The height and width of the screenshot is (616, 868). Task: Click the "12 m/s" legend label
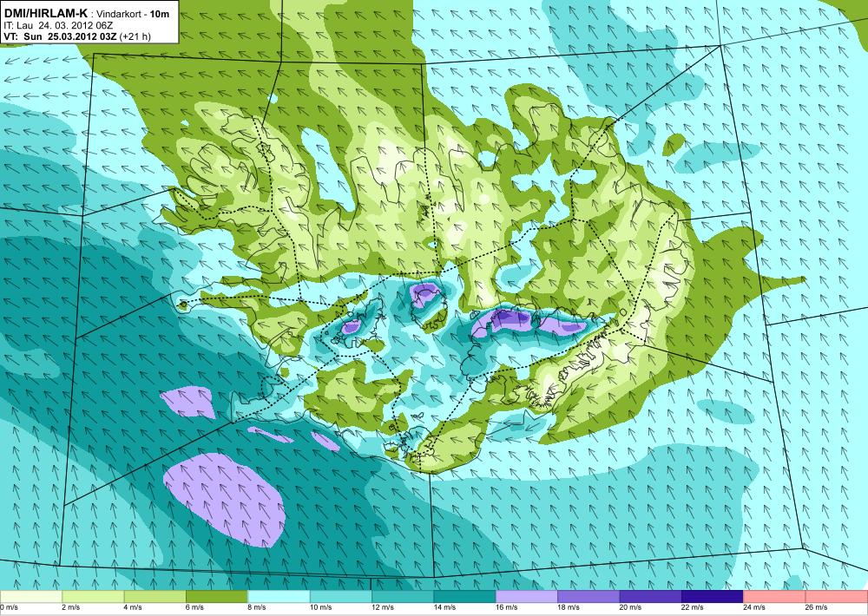point(383,607)
